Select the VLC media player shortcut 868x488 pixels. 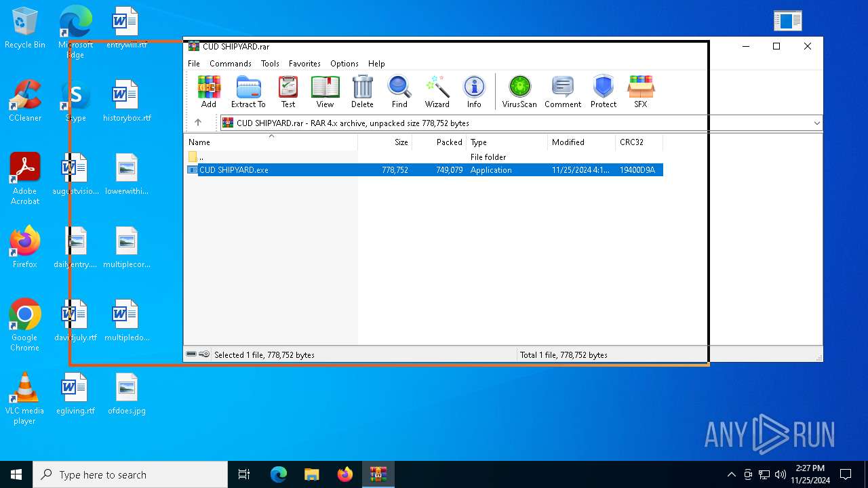click(x=24, y=399)
